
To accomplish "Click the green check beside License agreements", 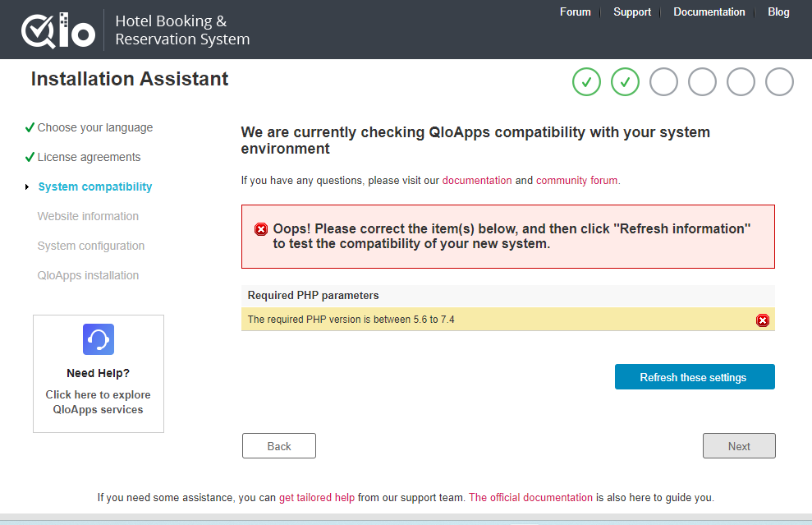I will click(x=30, y=157).
